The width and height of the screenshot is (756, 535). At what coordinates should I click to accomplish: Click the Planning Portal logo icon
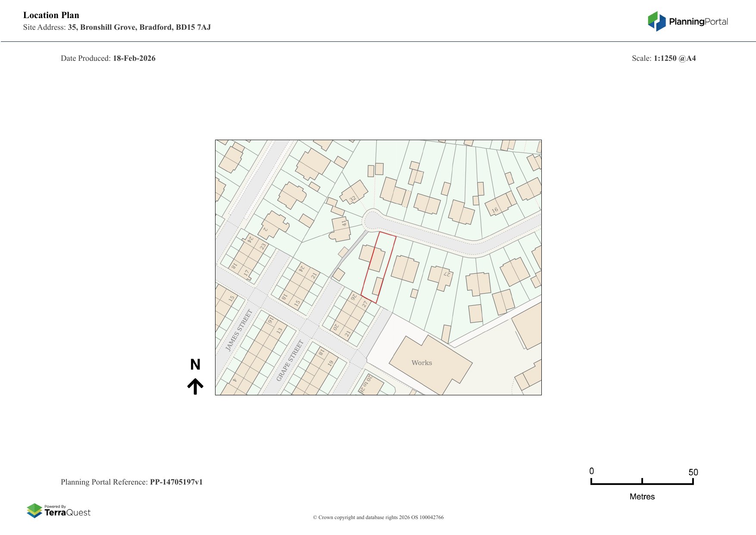tap(656, 21)
